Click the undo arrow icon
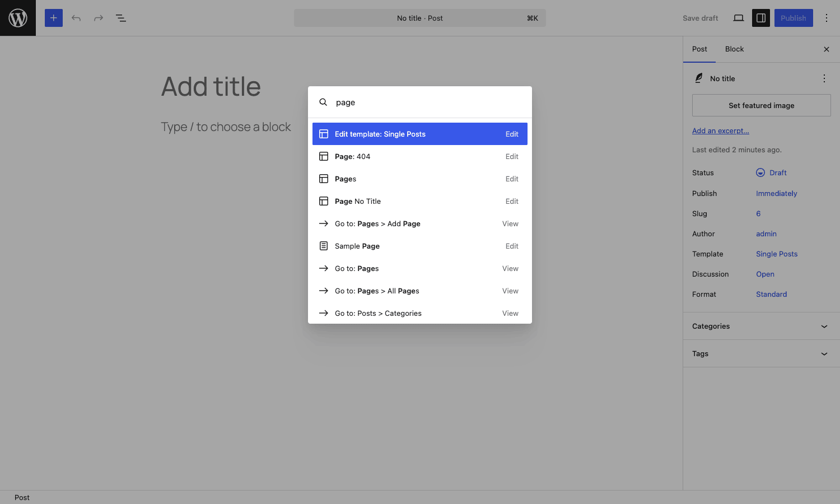Screen dimensions: 840x504 pos(76,18)
